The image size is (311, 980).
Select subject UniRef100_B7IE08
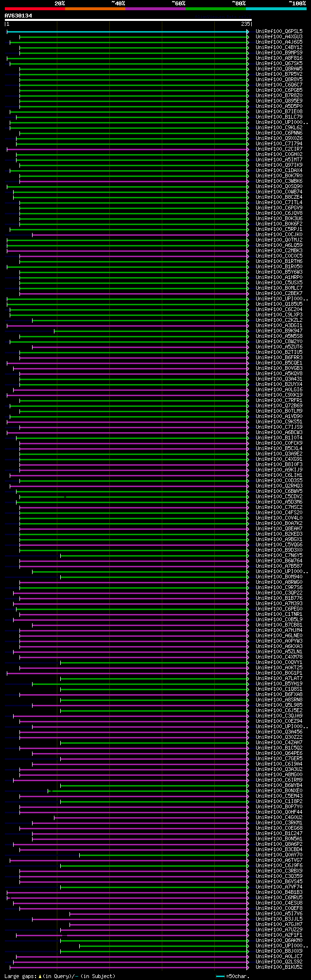point(279,112)
